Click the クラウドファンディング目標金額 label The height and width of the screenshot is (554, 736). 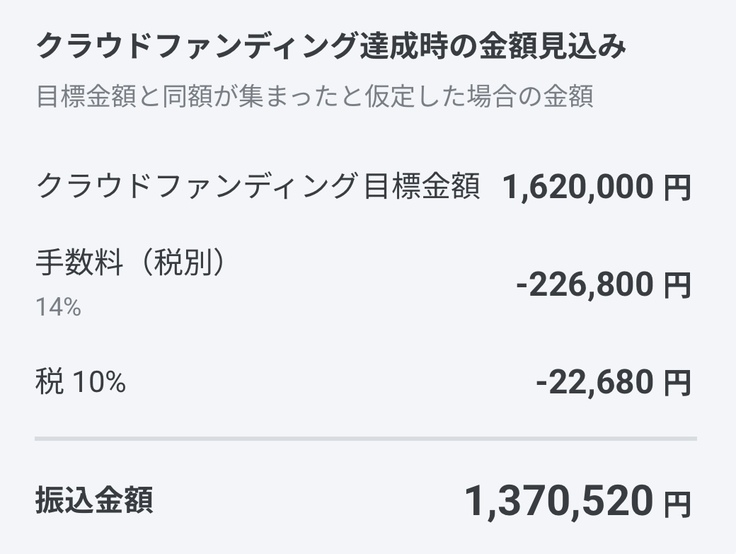click(258, 186)
